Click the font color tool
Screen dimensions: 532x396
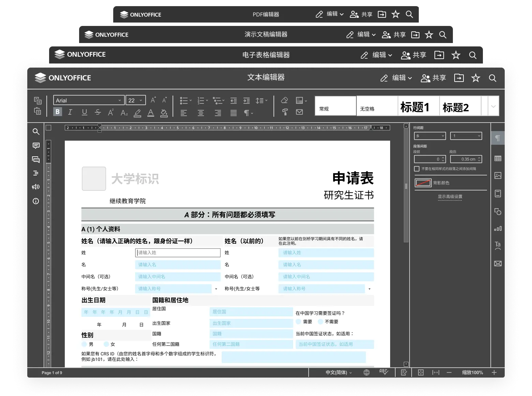[x=151, y=113]
